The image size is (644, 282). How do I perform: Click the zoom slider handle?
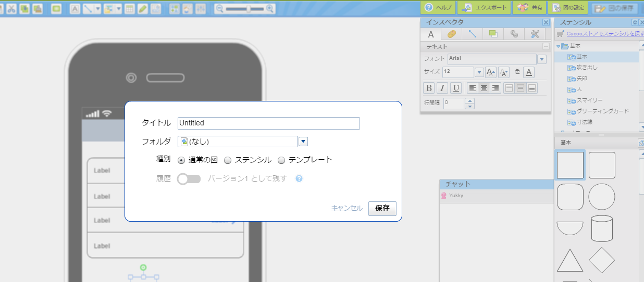pos(248,8)
